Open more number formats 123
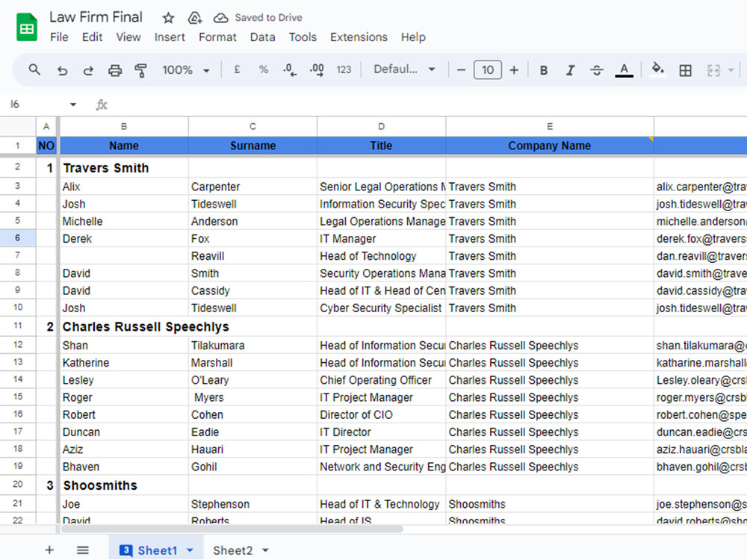Screen dimensions: 747x560 344,70
